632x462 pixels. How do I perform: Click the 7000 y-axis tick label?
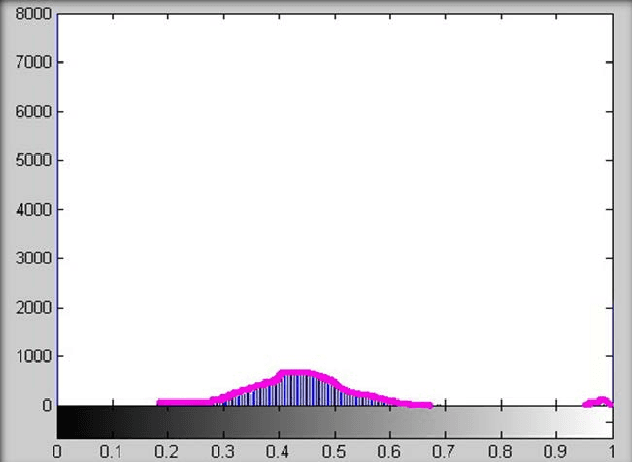click(31, 62)
